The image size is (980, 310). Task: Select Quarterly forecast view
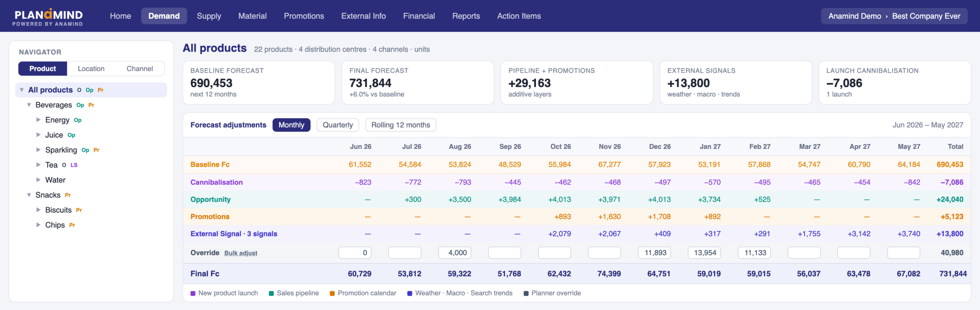[x=338, y=125]
